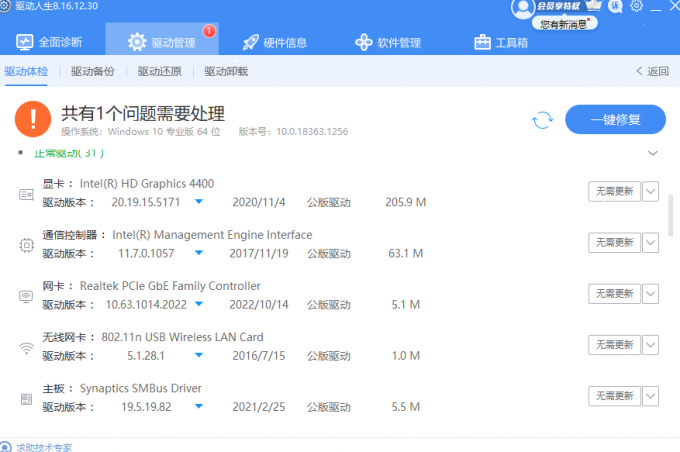Open the 会员享特权 member privileges link
This screenshot has height=452, width=680.
coord(559,6)
